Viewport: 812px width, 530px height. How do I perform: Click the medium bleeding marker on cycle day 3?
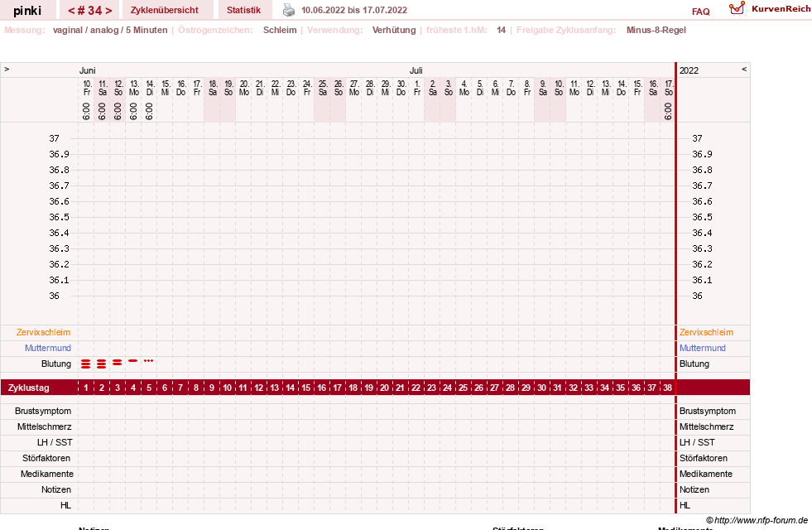[x=117, y=362]
